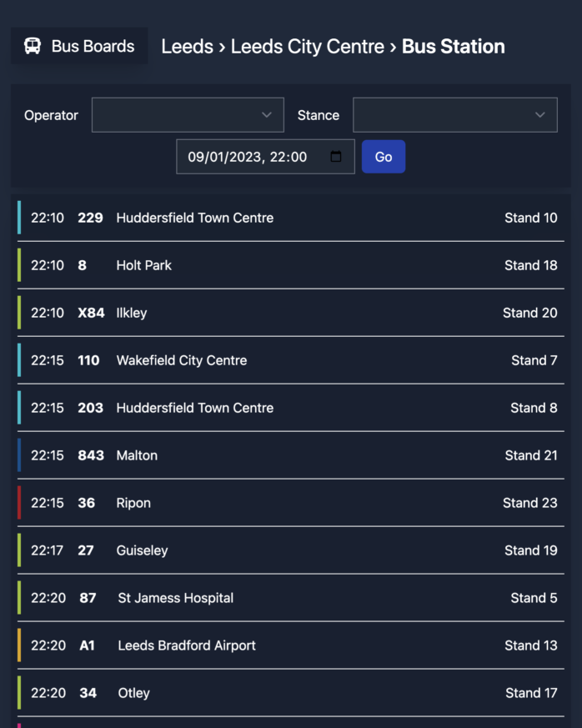The height and width of the screenshot is (728, 582).
Task: Select the A1 Leeds Bradford Airport service
Action: pyautogui.click(x=291, y=645)
